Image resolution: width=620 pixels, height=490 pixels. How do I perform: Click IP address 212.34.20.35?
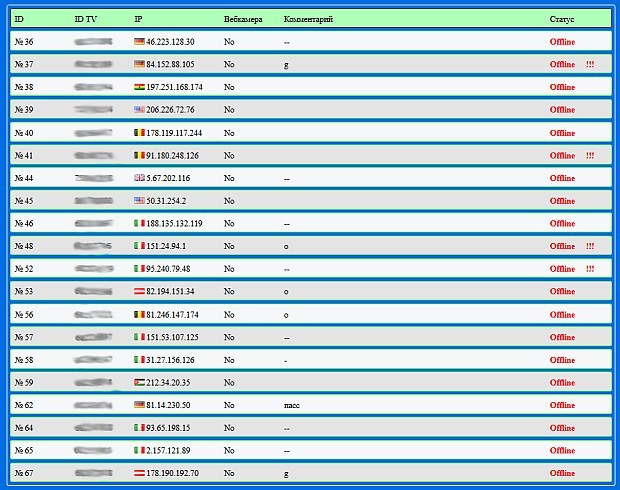point(168,383)
